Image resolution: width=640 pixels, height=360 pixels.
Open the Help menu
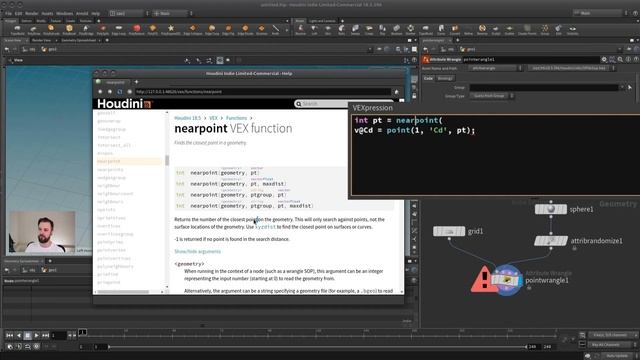pos(96,13)
